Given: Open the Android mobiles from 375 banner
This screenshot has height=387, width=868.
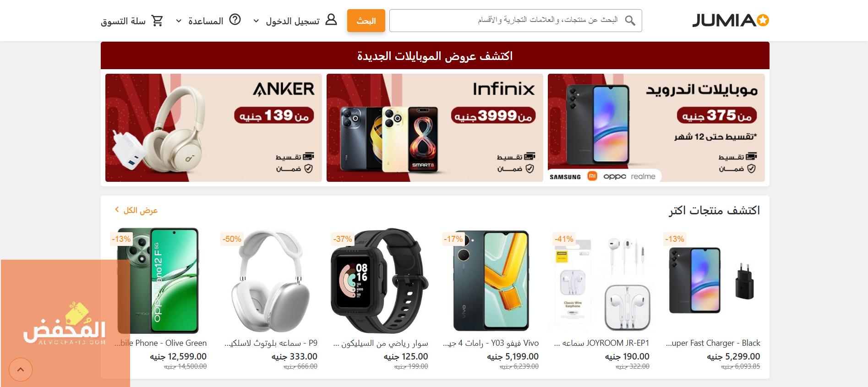Looking at the screenshot, I should point(656,128).
